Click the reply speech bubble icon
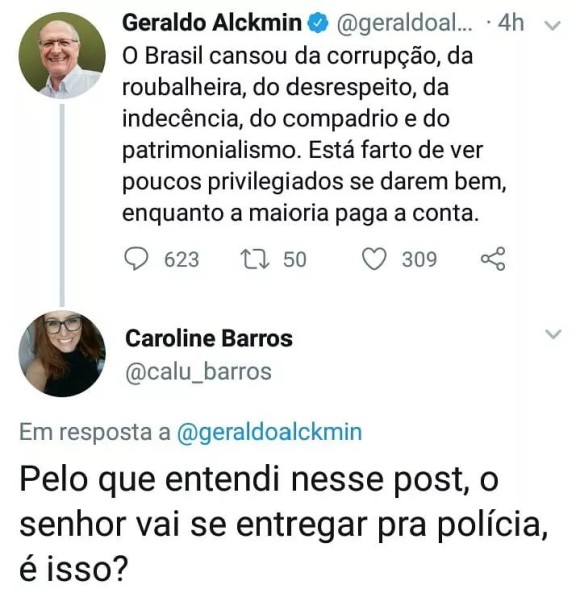The width and height of the screenshot is (580, 593). coord(136,259)
